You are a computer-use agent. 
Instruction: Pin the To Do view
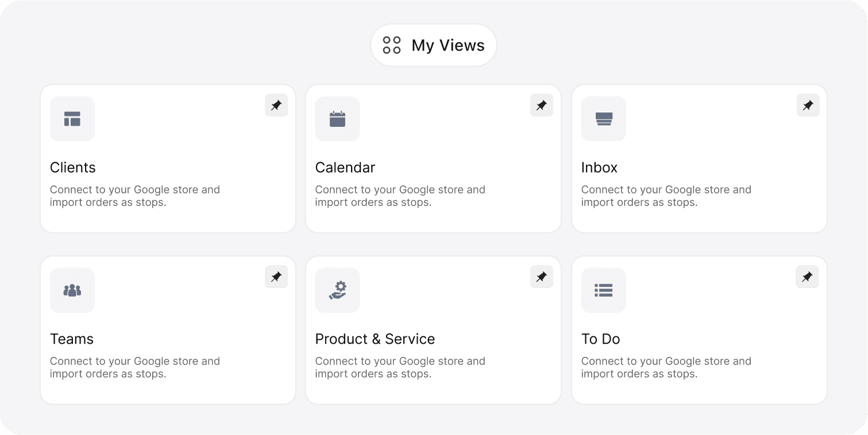[x=808, y=276]
